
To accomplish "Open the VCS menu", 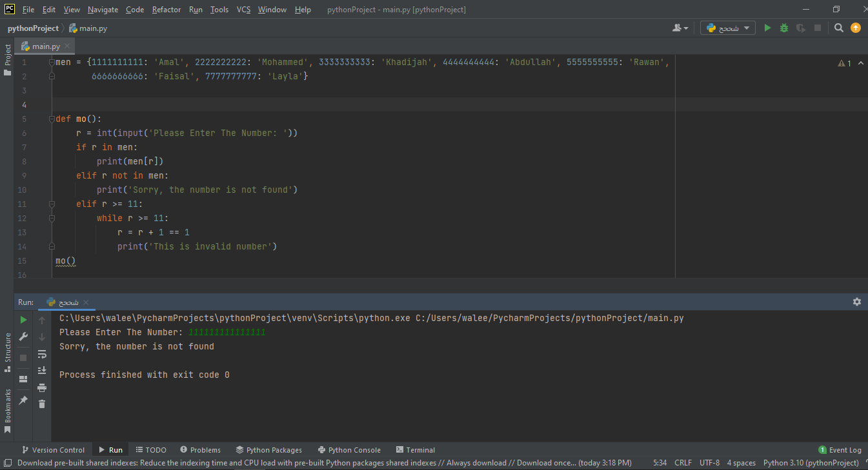I will pos(243,10).
